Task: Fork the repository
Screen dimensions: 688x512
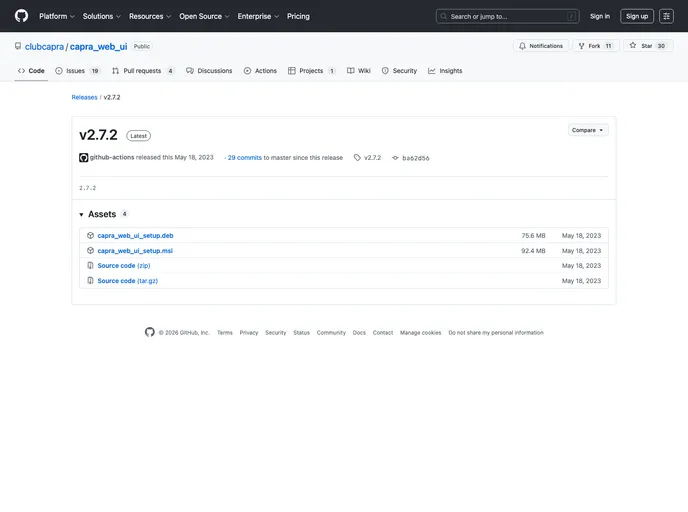Action: click(x=596, y=46)
